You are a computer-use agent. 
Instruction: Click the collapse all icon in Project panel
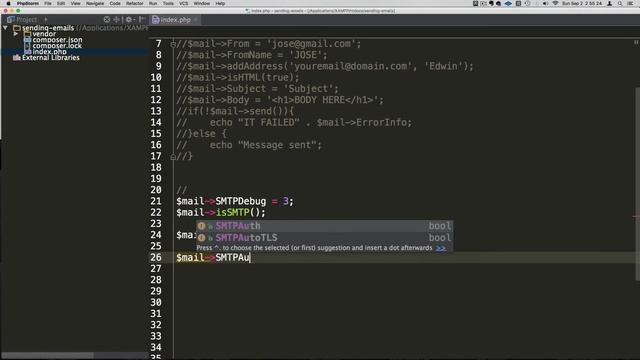click(117, 19)
